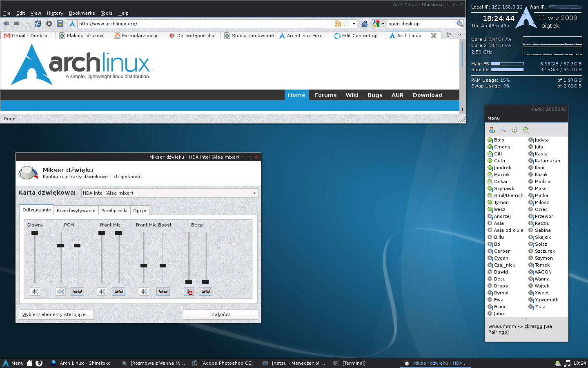Unmute the Beep channel speaker icon
Image resolution: width=588 pixels, height=368 pixels.
pyautogui.click(x=189, y=292)
